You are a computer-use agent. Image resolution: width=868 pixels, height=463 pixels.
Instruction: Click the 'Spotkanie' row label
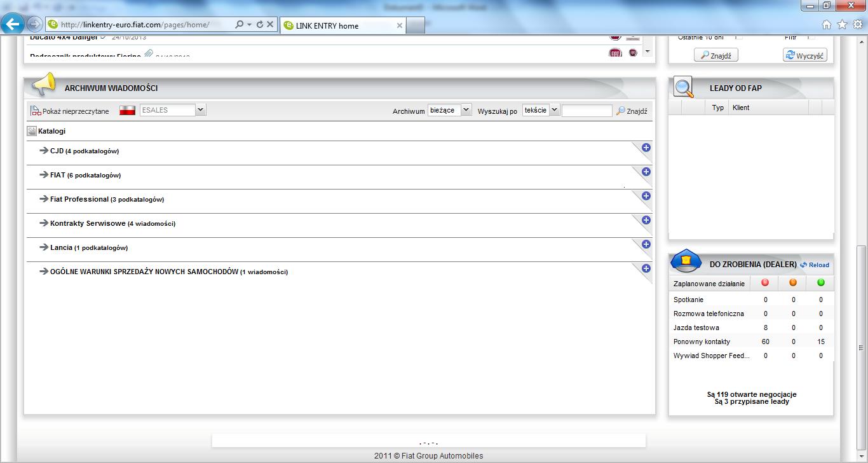[x=688, y=300]
